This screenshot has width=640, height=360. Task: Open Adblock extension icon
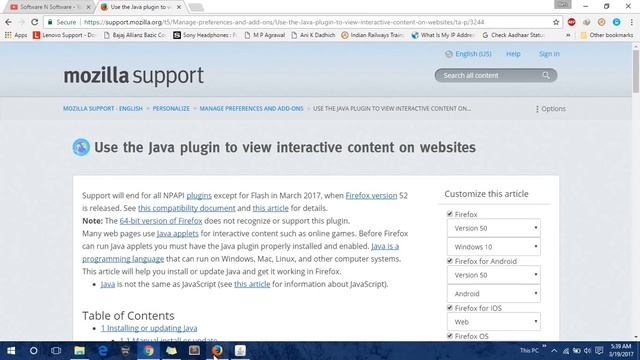point(571,22)
